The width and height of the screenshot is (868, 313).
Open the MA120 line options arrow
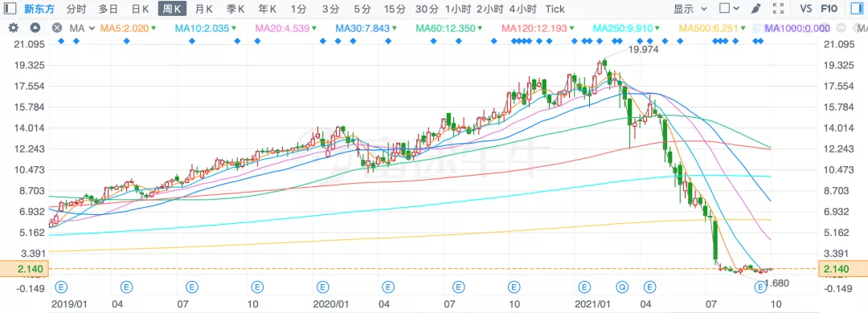pos(573,28)
